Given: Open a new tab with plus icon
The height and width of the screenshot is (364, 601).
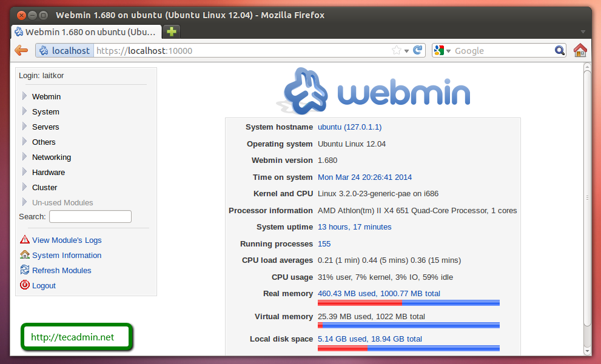Looking at the screenshot, I should point(172,31).
